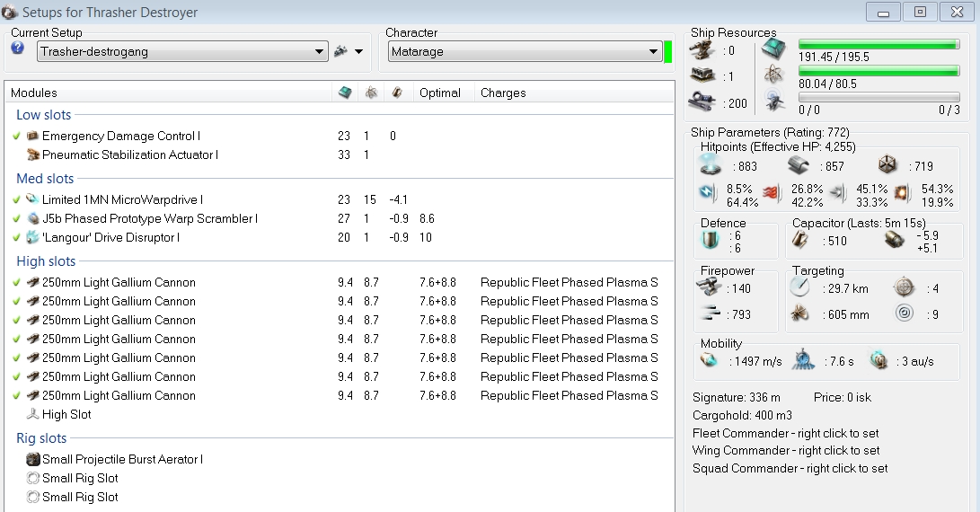Select the Rig slots group header
The height and width of the screenshot is (512, 980).
tap(41, 437)
